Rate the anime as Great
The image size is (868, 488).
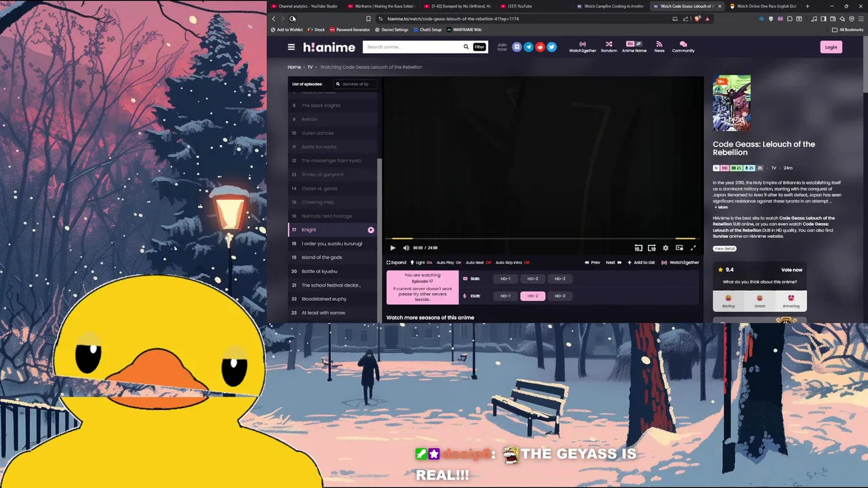click(x=759, y=301)
